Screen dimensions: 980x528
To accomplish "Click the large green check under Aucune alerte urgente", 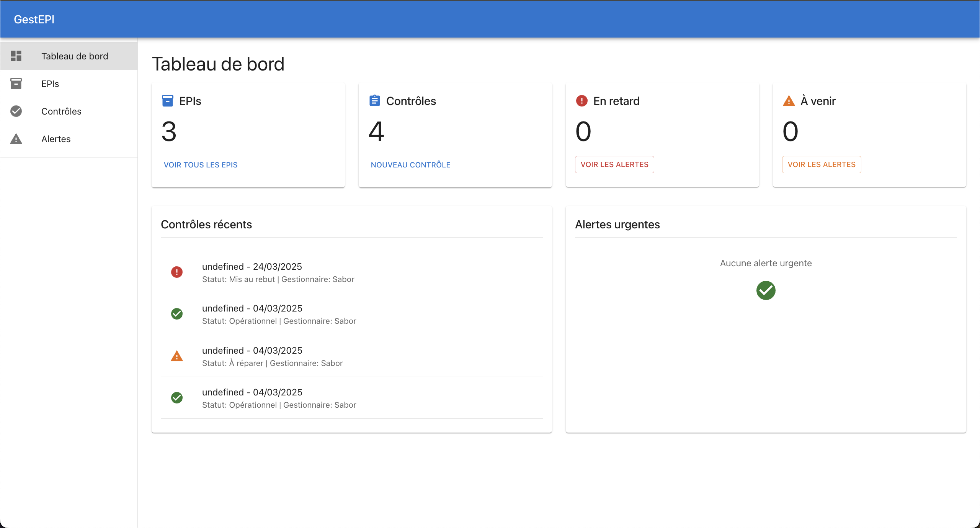I will point(766,290).
